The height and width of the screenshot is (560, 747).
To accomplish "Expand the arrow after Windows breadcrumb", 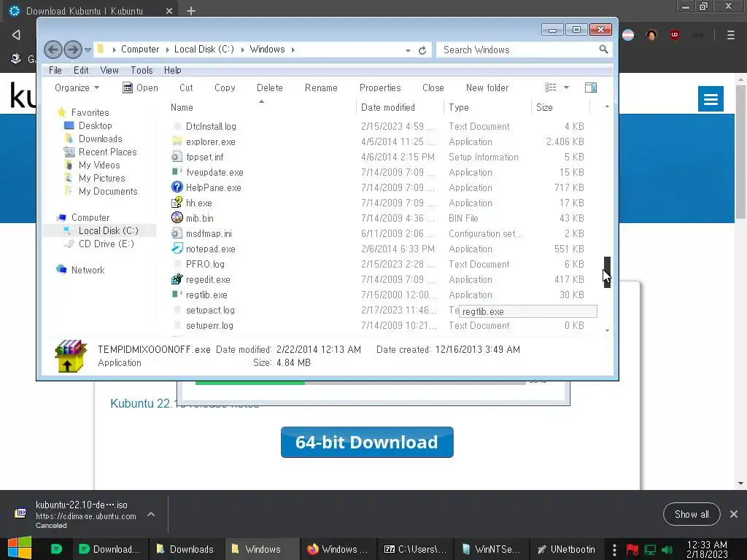I will (x=293, y=50).
